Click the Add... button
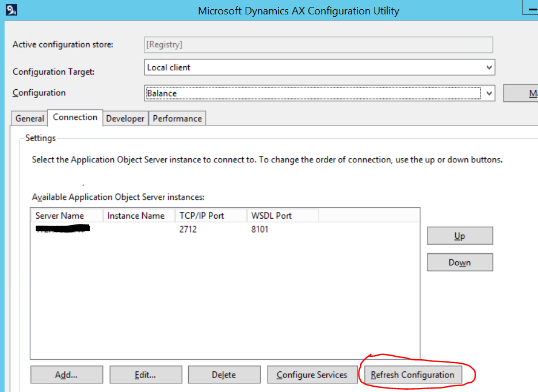The width and height of the screenshot is (538, 392). [67, 375]
